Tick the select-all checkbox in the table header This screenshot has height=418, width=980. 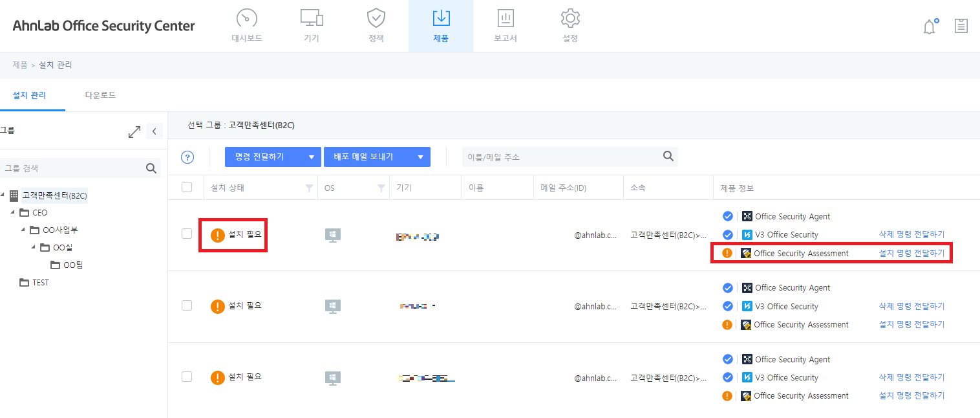(x=187, y=187)
